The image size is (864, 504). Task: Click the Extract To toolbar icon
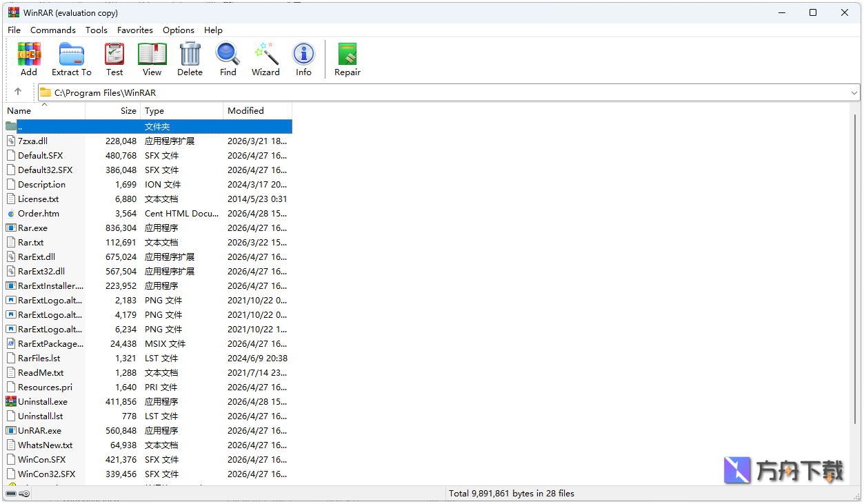click(x=71, y=54)
